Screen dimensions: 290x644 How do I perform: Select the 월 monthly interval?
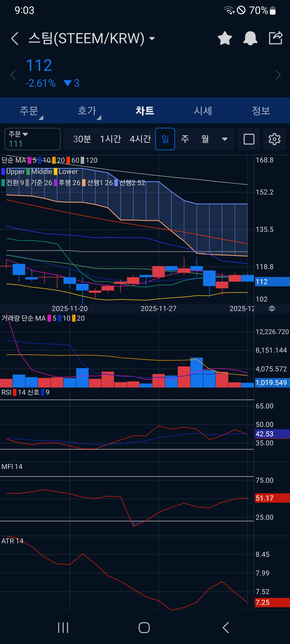205,139
